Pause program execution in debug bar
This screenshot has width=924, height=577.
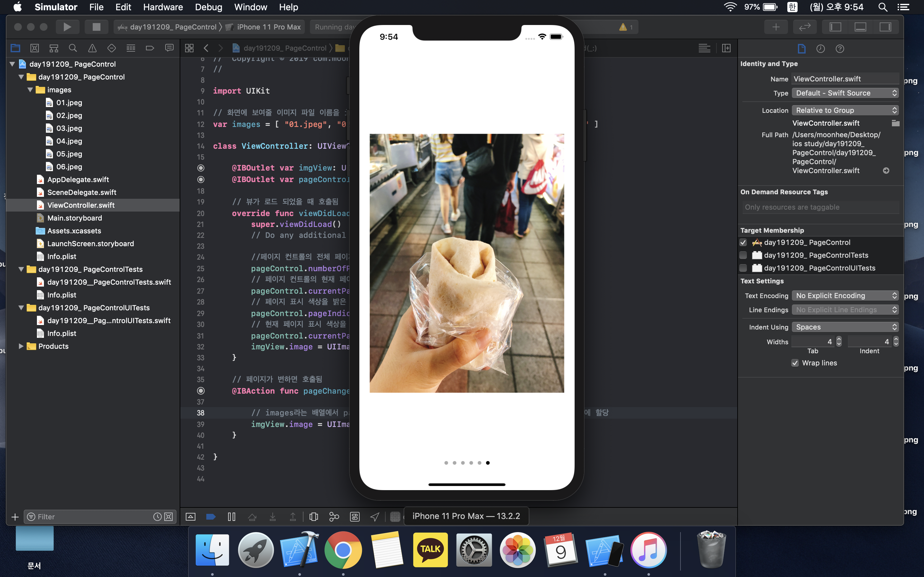(231, 517)
